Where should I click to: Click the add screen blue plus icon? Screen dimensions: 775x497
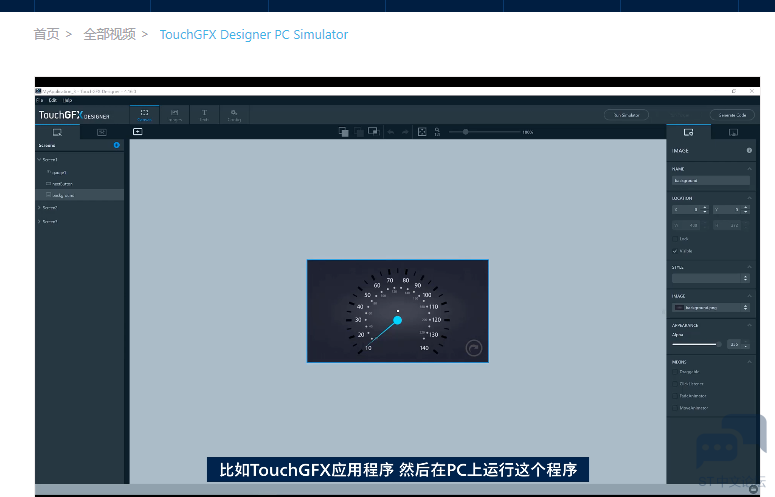coord(117,145)
